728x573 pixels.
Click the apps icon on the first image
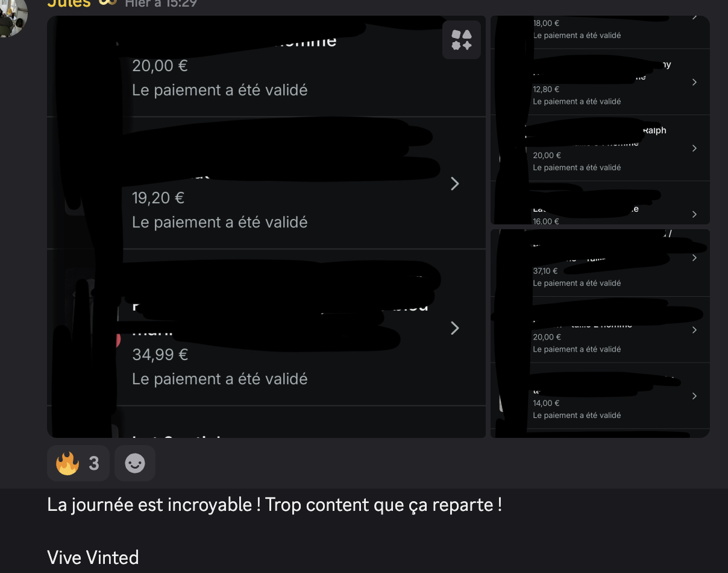click(x=462, y=40)
